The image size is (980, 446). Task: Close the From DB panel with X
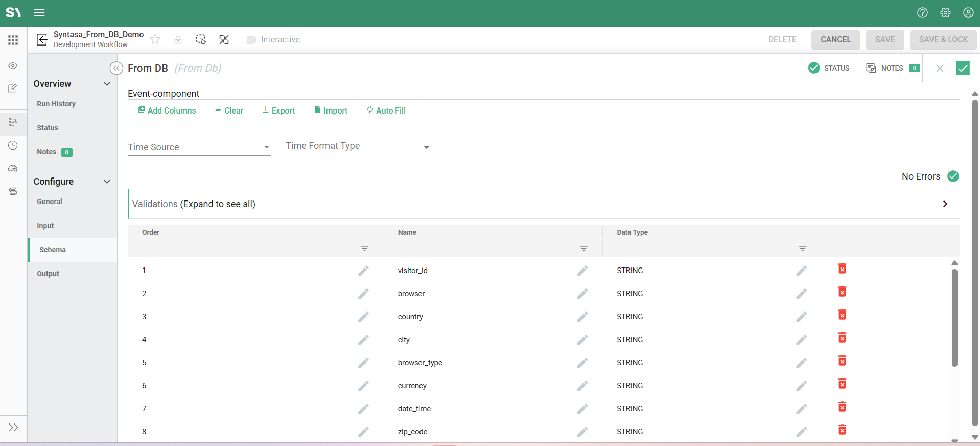click(940, 68)
